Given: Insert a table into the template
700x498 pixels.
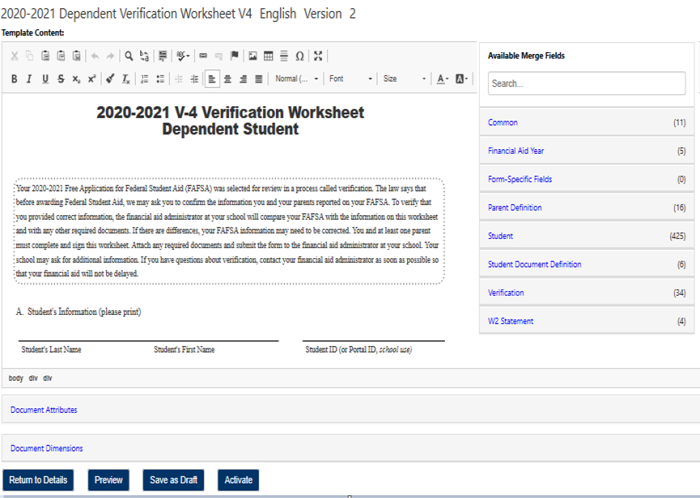Looking at the screenshot, I should [269, 56].
